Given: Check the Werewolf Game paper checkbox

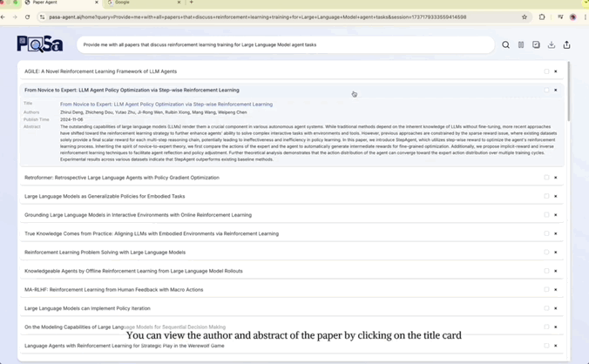Looking at the screenshot, I should 546,346.
